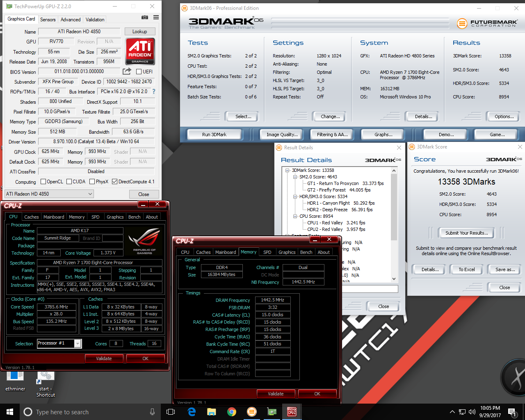Click the Filtering & AA... button

(x=332, y=135)
